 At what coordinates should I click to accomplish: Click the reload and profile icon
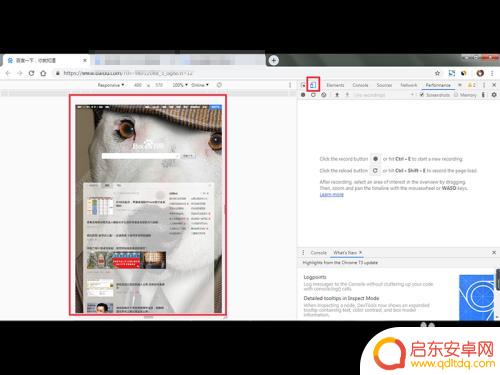point(313,95)
